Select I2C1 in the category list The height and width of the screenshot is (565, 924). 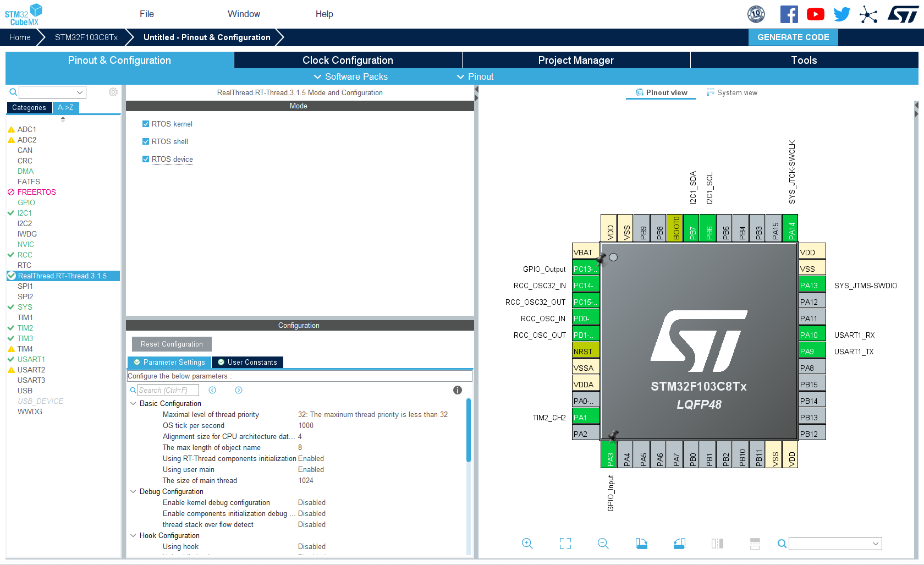pos(24,213)
